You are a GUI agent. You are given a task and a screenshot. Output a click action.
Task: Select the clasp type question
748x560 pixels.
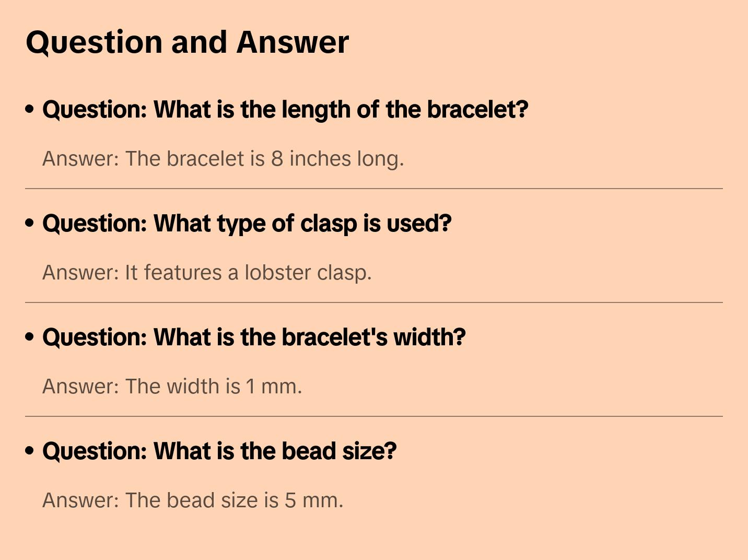247,224
